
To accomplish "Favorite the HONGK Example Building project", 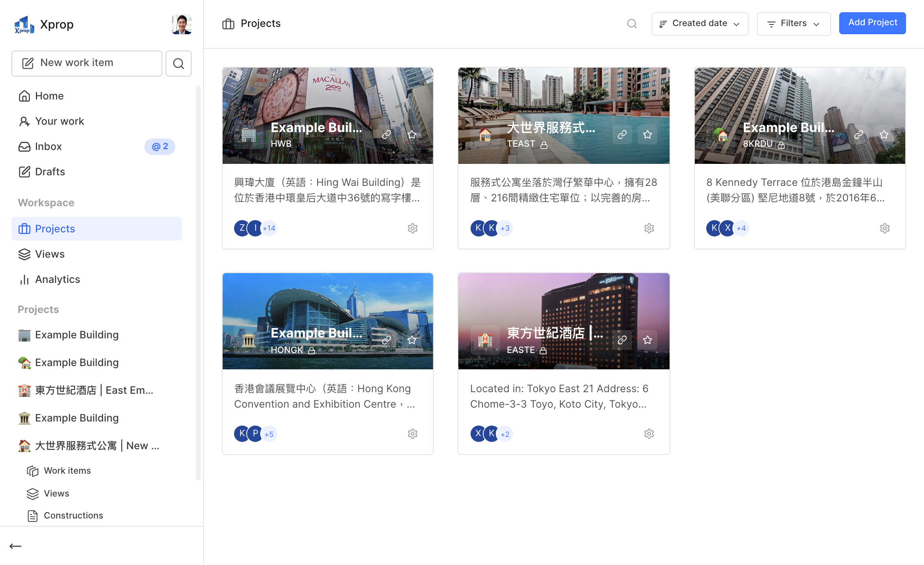I will point(412,340).
